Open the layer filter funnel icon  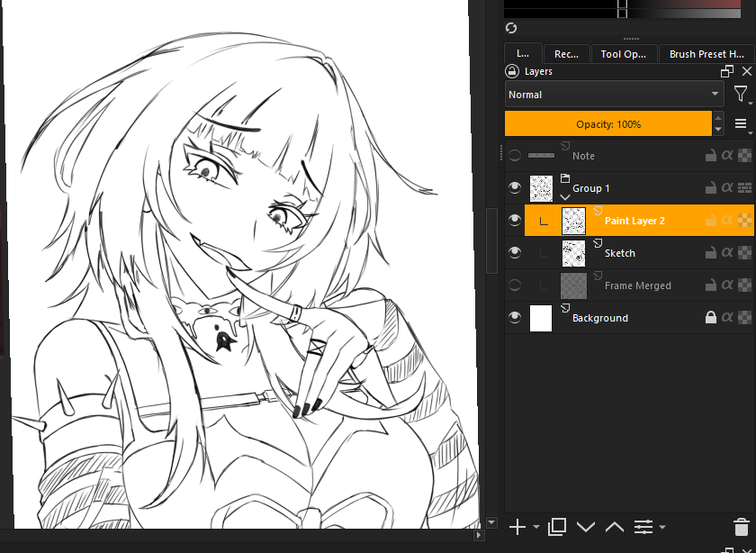click(741, 94)
